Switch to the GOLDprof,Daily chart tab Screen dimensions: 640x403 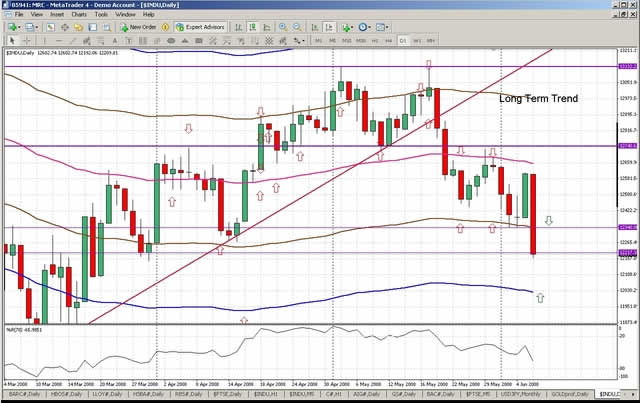[x=570, y=394]
